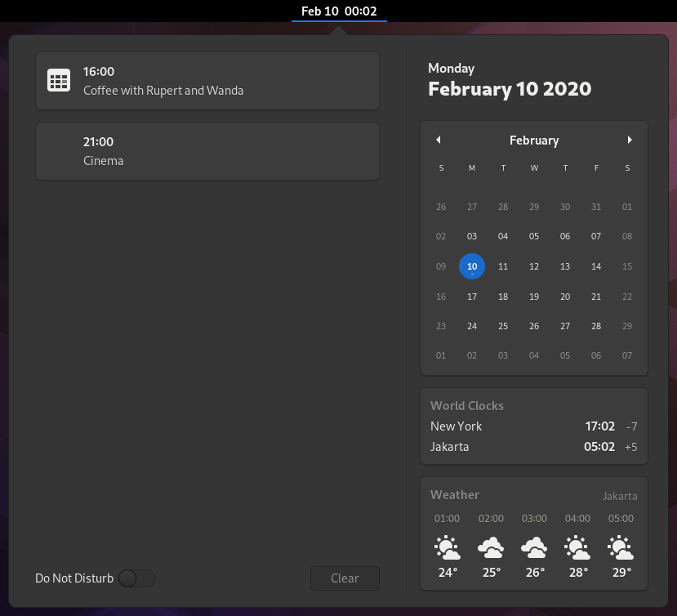Click the 05:00 partly sunny icon

(x=621, y=547)
